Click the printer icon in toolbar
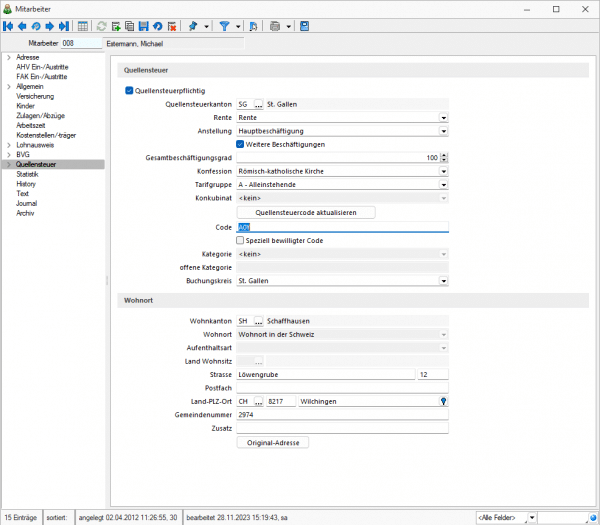 click(275, 26)
